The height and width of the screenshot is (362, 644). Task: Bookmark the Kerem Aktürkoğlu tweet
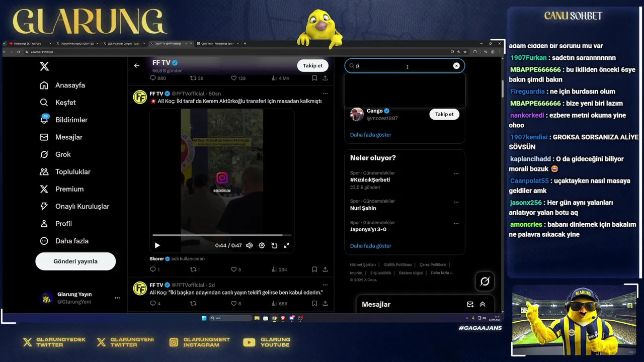(314, 269)
